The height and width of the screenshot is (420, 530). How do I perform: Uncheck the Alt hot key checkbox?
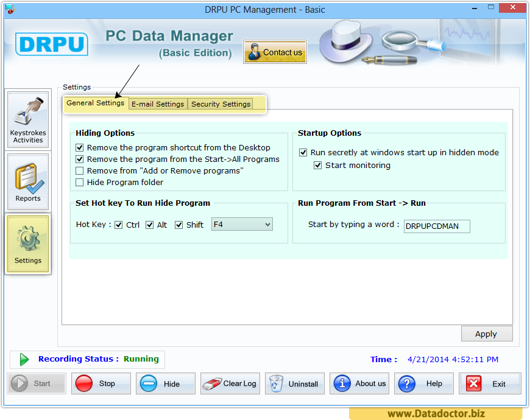(149, 225)
